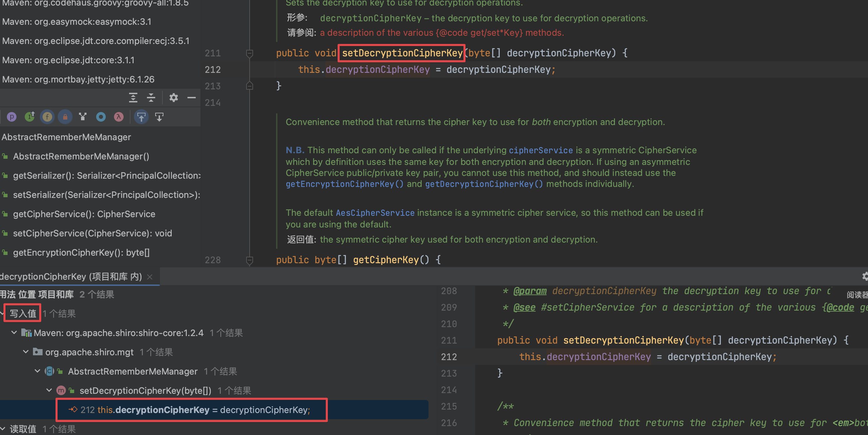Screen dimensions: 868x435
Task: Click Expand All icon in Structure panel
Action: coord(133,98)
